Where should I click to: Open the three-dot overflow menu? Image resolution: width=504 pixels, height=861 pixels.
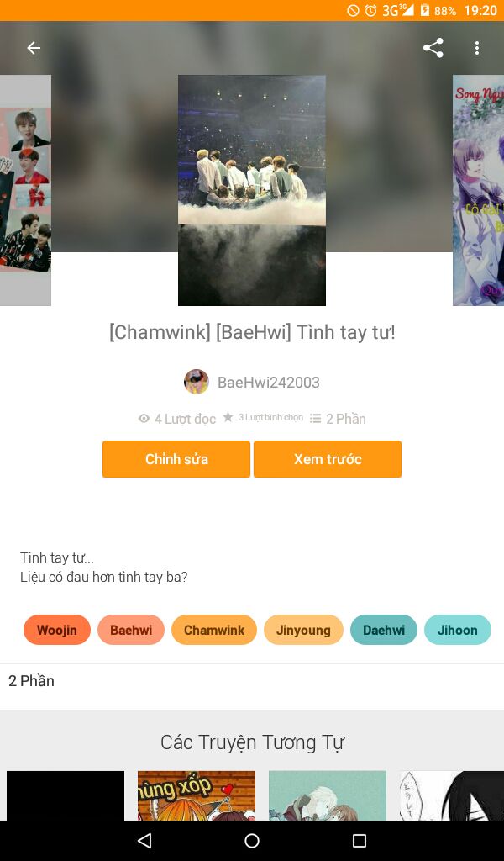tap(477, 48)
